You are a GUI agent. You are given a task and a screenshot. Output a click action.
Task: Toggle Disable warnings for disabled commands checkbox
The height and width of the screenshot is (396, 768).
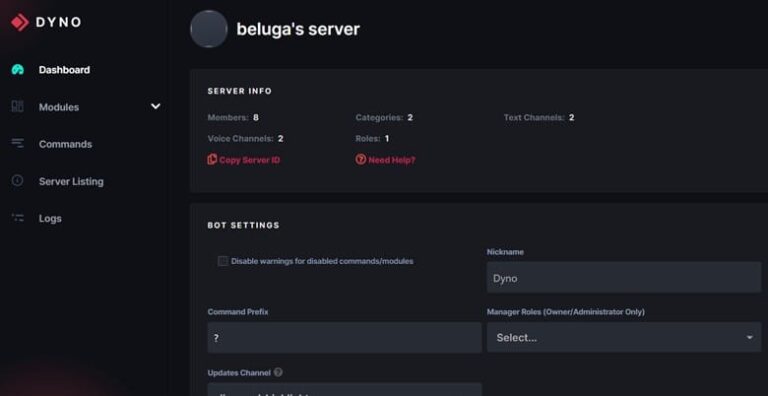223,261
